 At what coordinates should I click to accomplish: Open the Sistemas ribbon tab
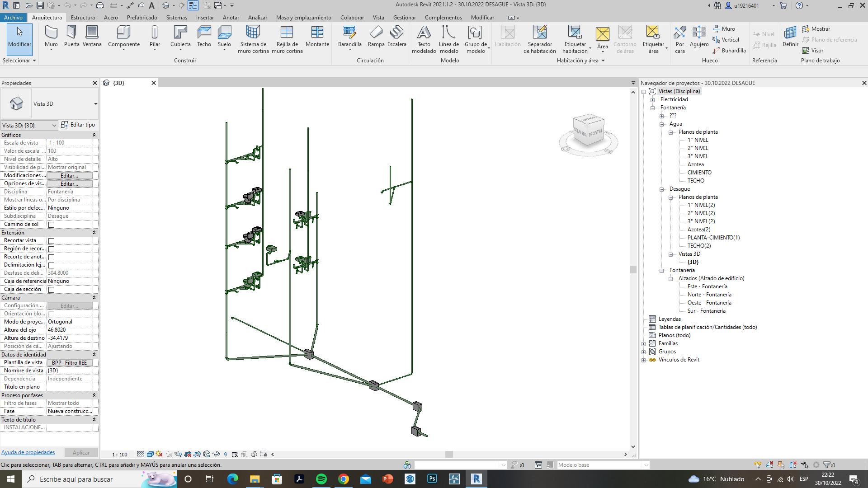[x=176, y=18]
